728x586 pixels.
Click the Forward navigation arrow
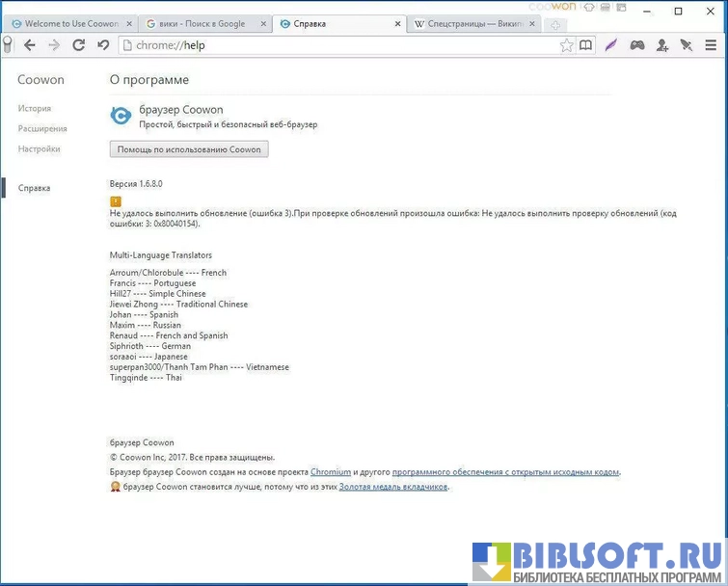[54, 45]
